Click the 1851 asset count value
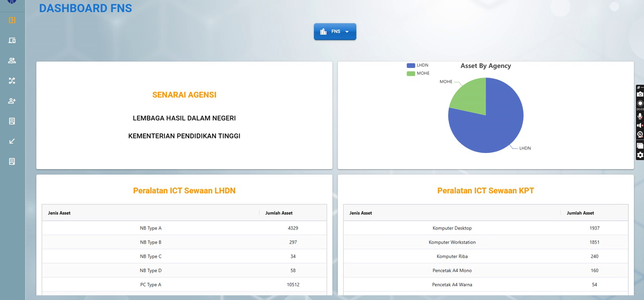Viewport: 644px width, 300px height. [594, 242]
